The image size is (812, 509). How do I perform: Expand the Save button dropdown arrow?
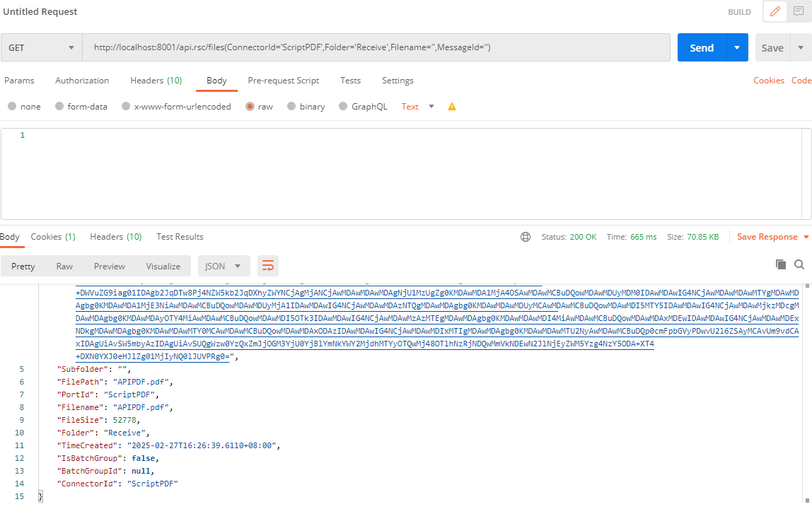click(x=801, y=47)
